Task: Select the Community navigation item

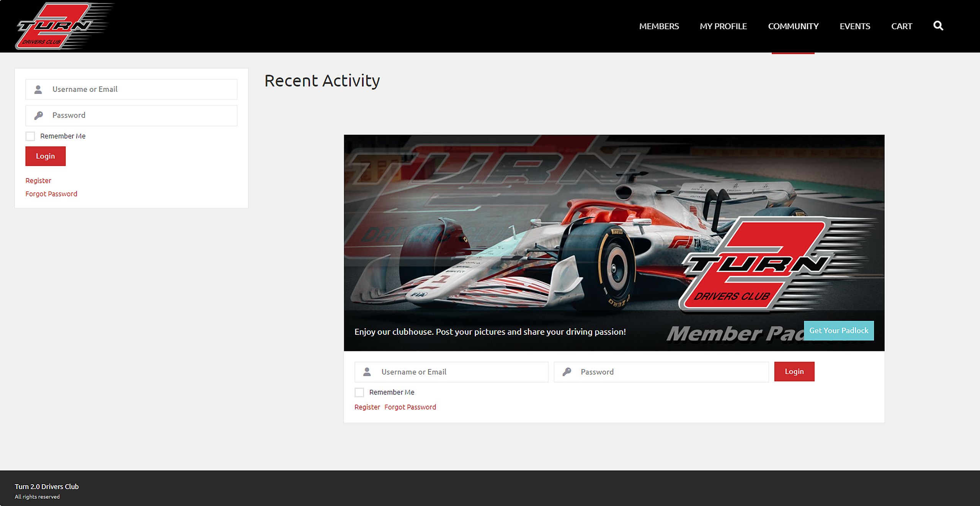Action: 793,26
